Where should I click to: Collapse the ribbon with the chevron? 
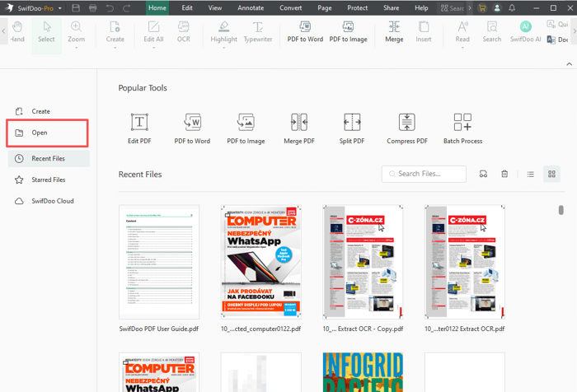(x=569, y=64)
